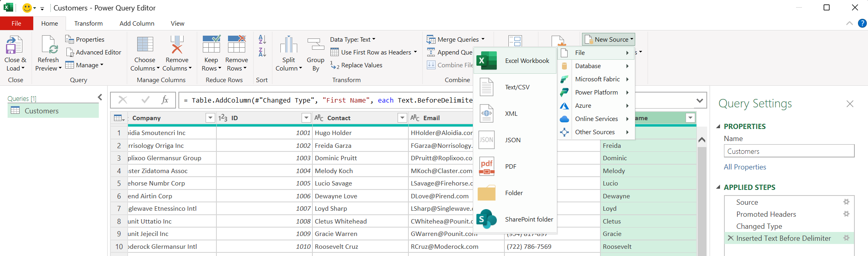Cancel formula with X icon
868x256 pixels.
tap(123, 100)
